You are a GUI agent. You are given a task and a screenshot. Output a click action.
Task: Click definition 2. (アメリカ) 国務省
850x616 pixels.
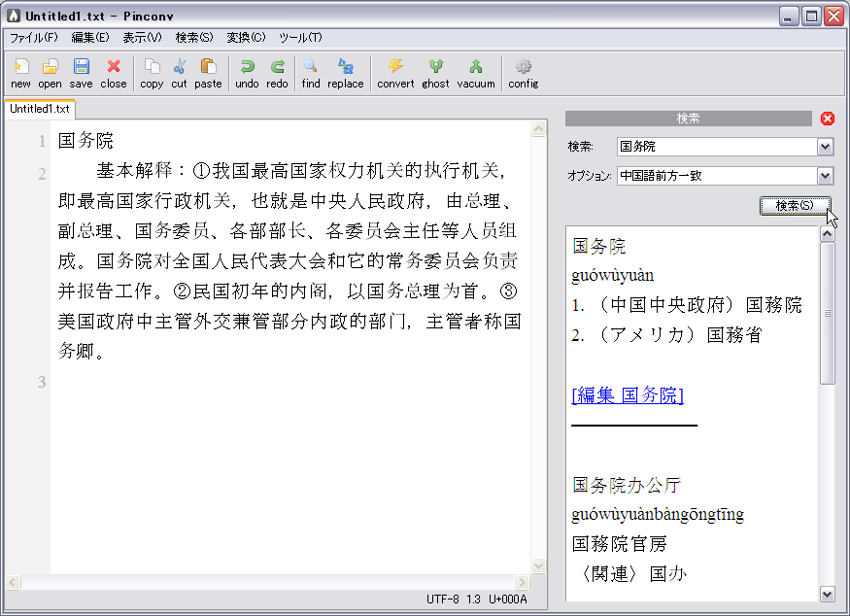point(666,335)
